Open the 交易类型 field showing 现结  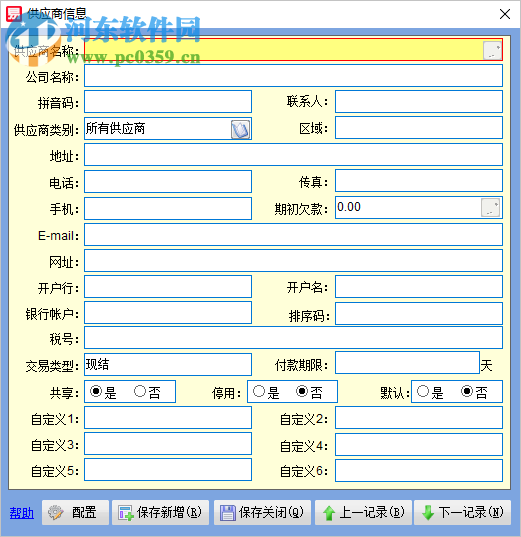(x=168, y=364)
